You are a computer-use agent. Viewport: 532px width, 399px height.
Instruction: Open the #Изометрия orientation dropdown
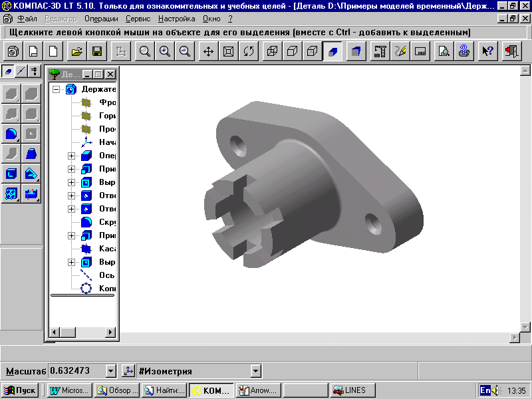click(x=256, y=371)
